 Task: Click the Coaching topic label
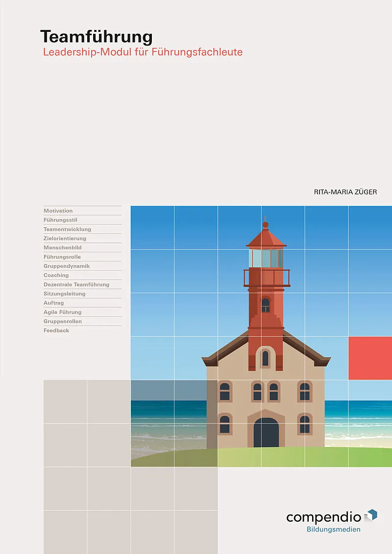[56, 275]
